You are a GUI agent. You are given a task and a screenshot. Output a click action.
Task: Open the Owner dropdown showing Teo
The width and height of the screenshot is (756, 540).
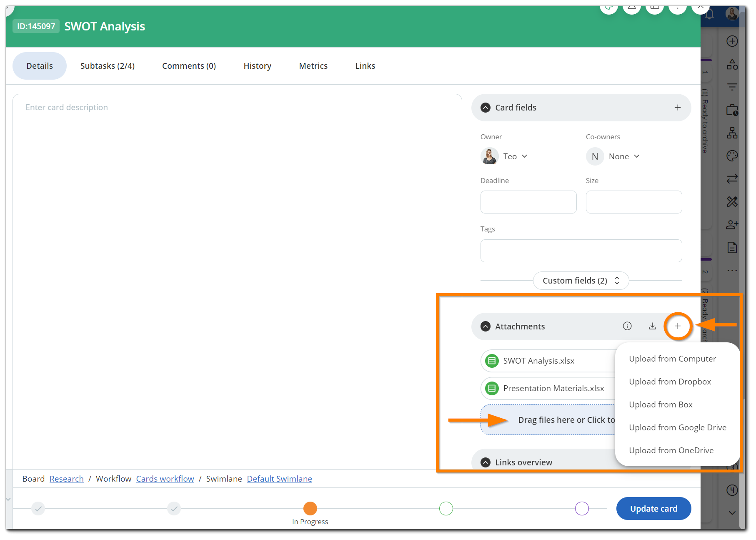click(x=515, y=156)
